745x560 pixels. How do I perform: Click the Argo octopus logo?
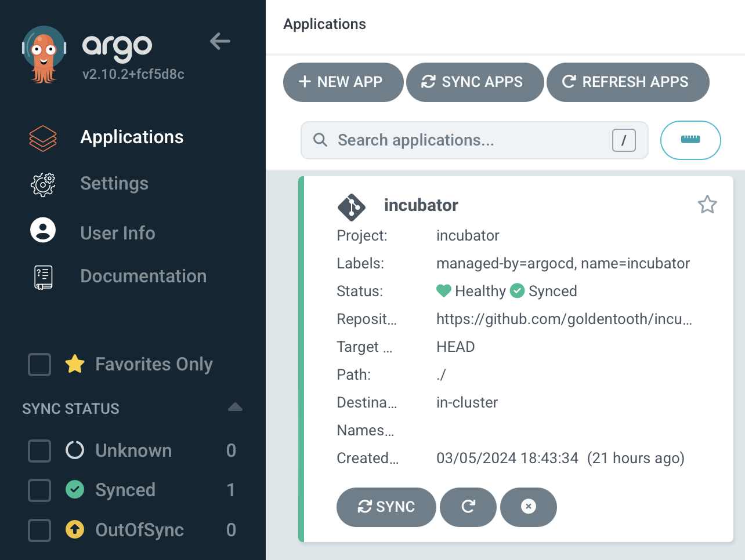44,54
